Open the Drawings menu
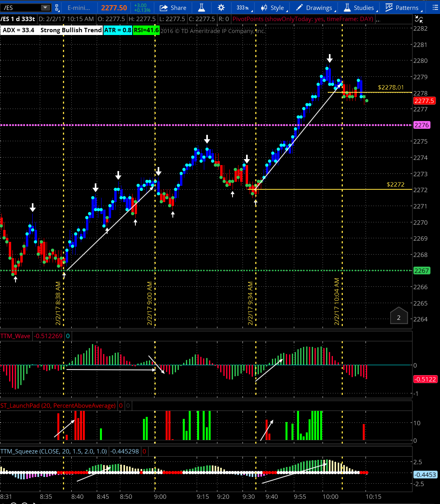Image resolution: width=440 pixels, height=504 pixels. pos(314,8)
